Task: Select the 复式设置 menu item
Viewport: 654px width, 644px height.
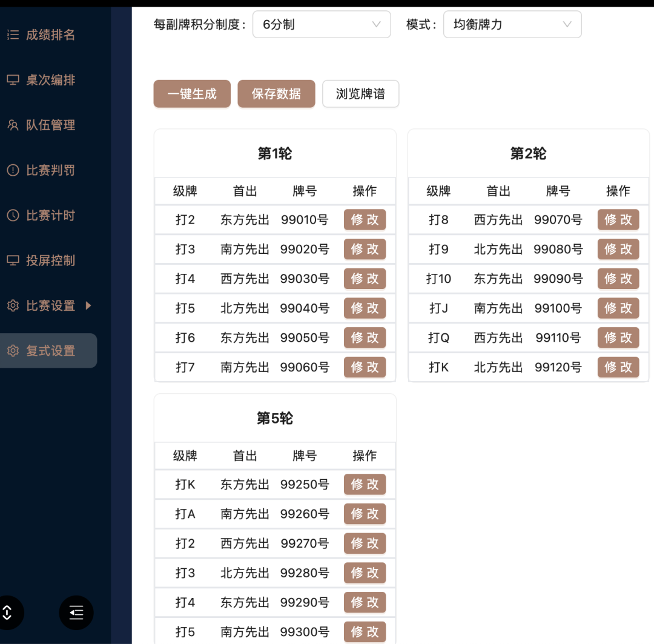Action: (48, 351)
